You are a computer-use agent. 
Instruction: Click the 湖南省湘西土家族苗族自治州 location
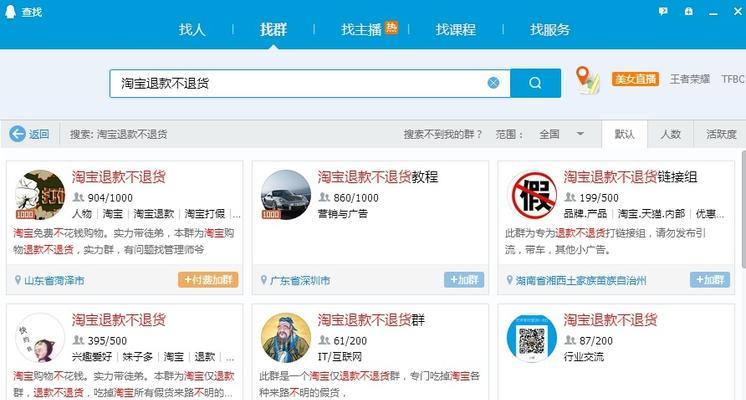581,281
